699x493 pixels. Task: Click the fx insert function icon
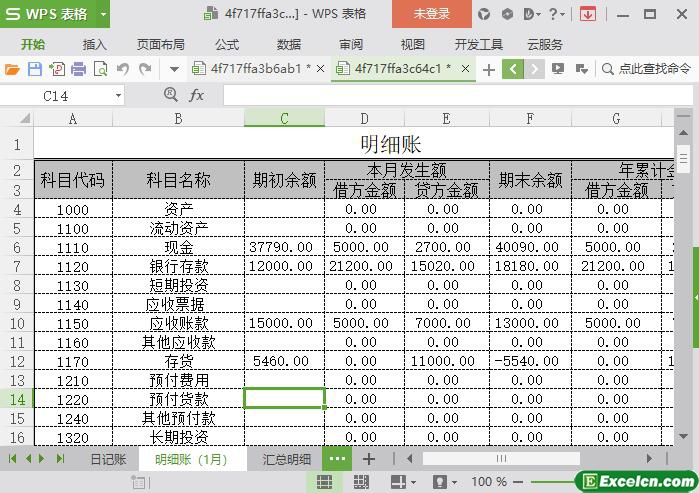(x=197, y=94)
